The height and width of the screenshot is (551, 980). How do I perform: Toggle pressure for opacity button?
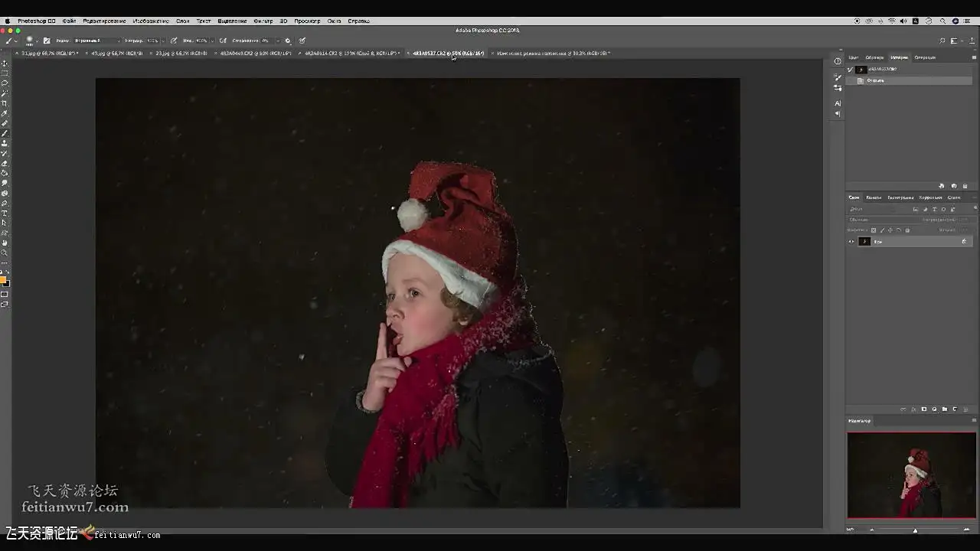(174, 41)
